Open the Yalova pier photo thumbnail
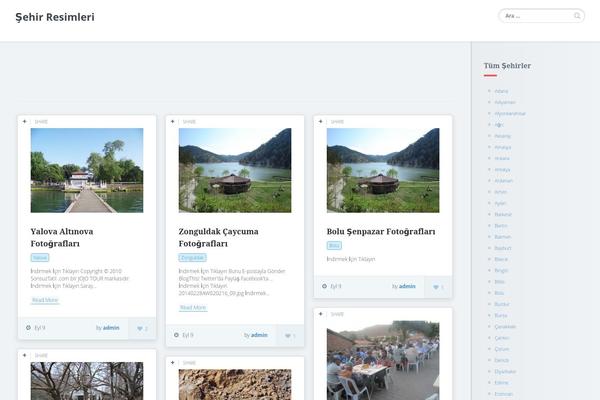This screenshot has width=600, height=400. 87,170
